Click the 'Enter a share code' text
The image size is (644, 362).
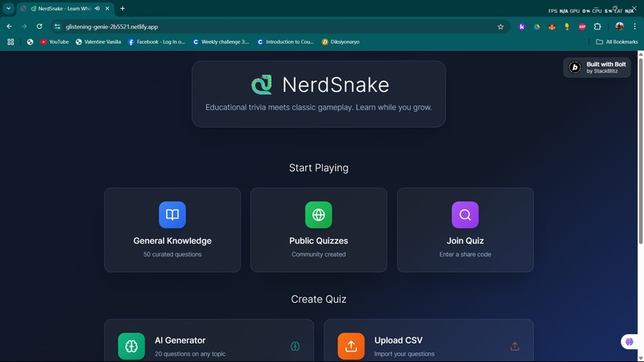(465, 254)
